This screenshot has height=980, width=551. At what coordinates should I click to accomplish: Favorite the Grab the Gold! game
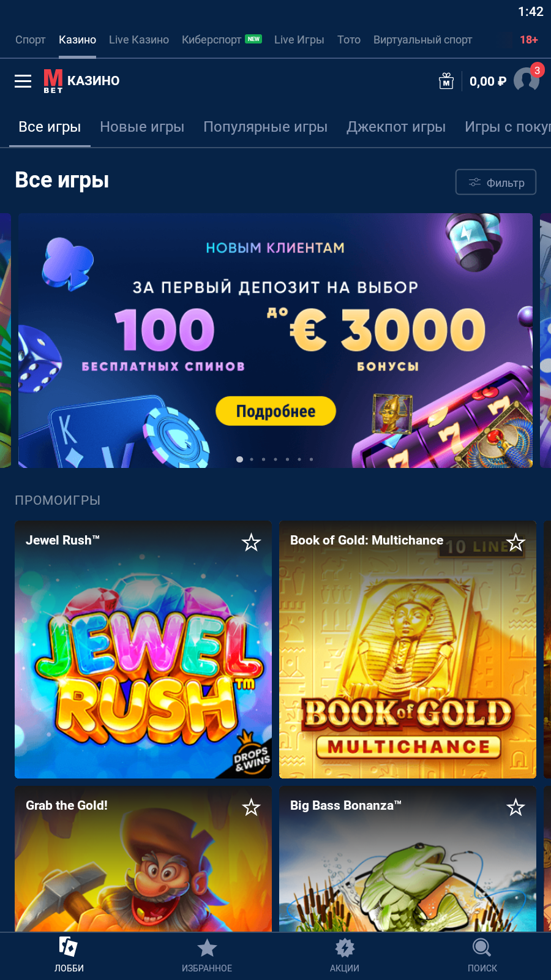coord(251,807)
